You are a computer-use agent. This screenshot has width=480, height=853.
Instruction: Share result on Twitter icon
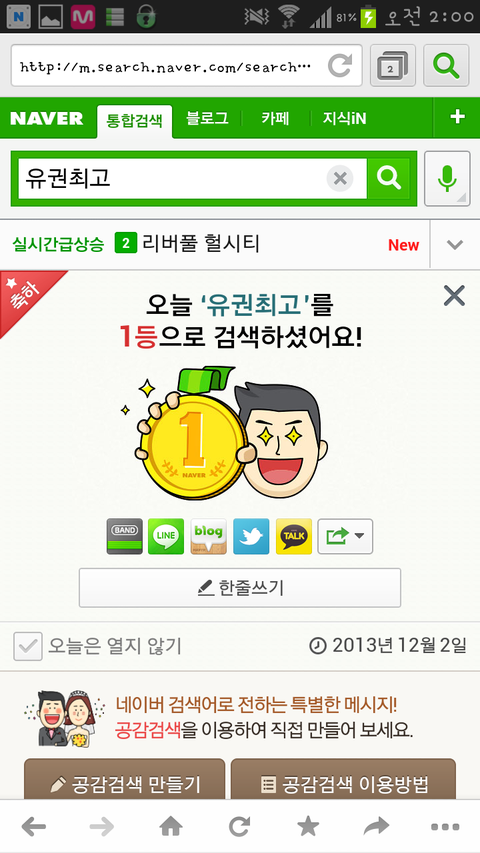[x=251, y=536]
